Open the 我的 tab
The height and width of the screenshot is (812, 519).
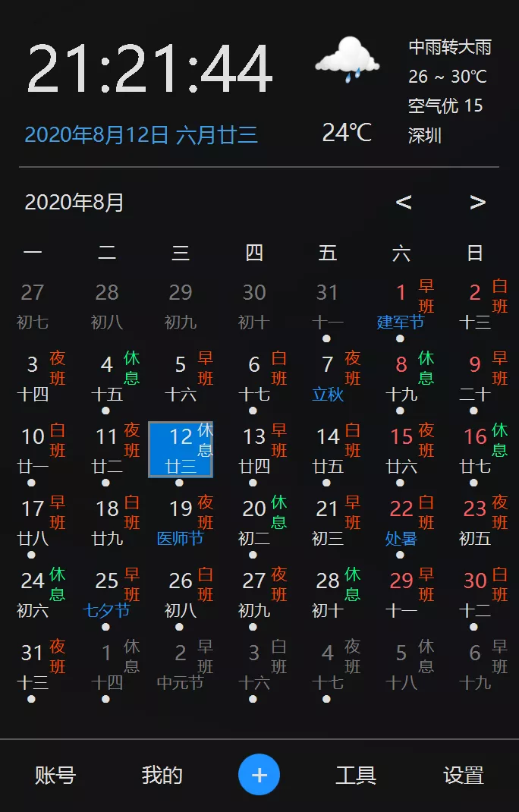click(x=162, y=775)
